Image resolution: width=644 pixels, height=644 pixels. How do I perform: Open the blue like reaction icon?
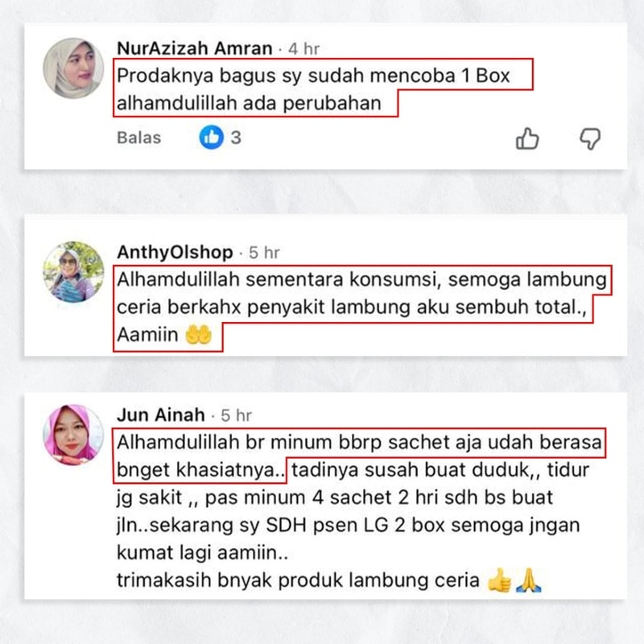point(212,137)
